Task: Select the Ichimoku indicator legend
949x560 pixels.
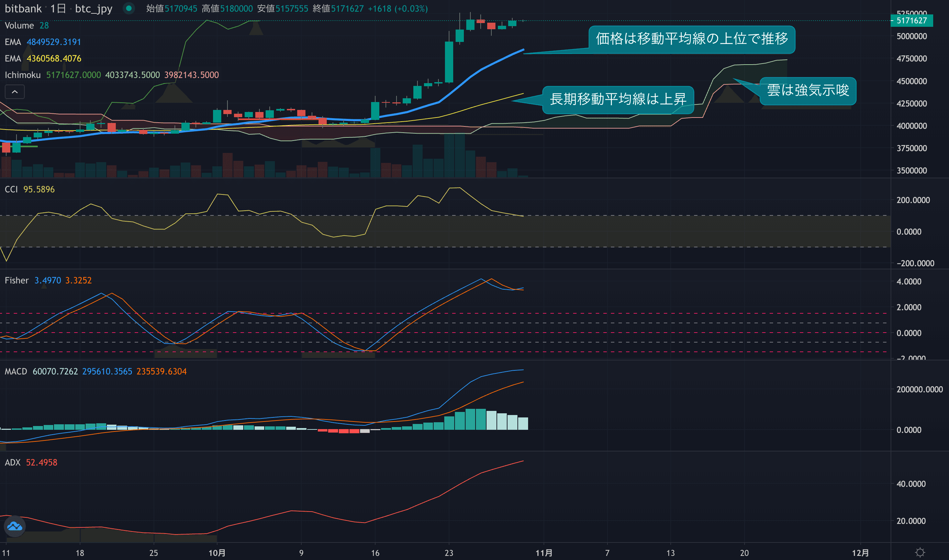Action: pyautogui.click(x=23, y=75)
